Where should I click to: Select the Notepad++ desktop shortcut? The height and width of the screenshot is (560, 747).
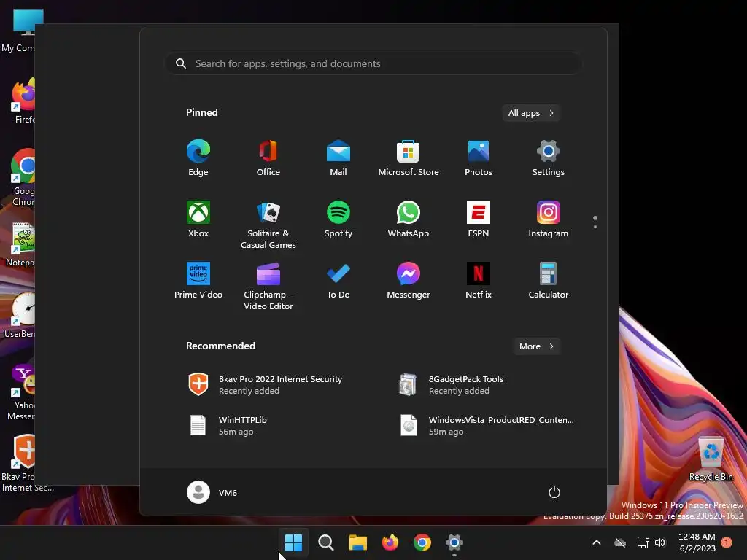point(19,245)
